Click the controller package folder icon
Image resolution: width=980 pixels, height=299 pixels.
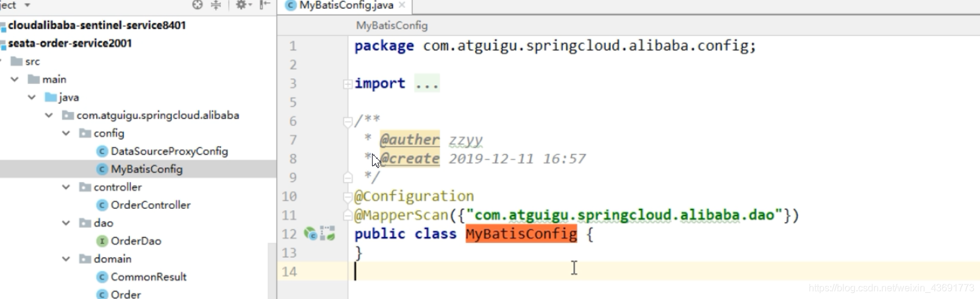coord(85,187)
